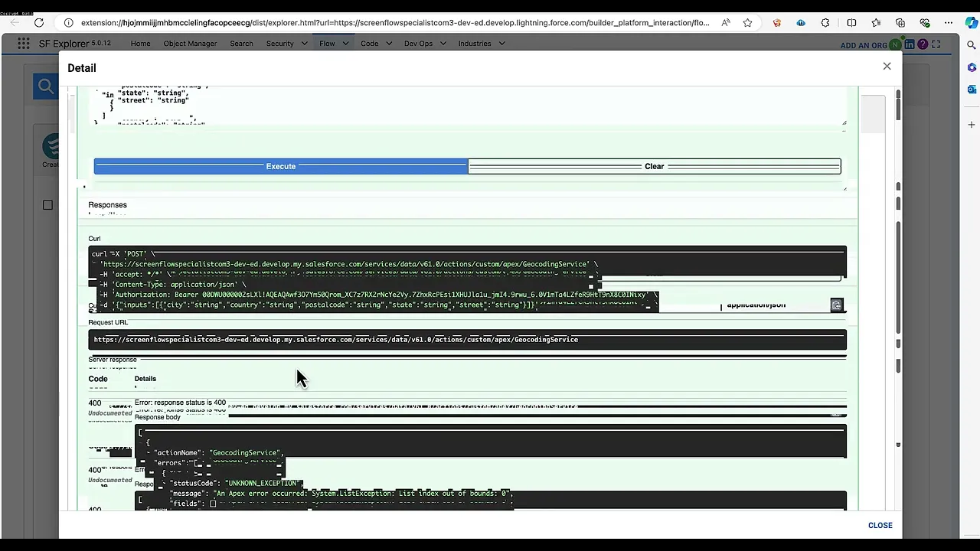This screenshot has height=551, width=980.
Task: Click the ADD AN ORG link
Action: pos(864,45)
